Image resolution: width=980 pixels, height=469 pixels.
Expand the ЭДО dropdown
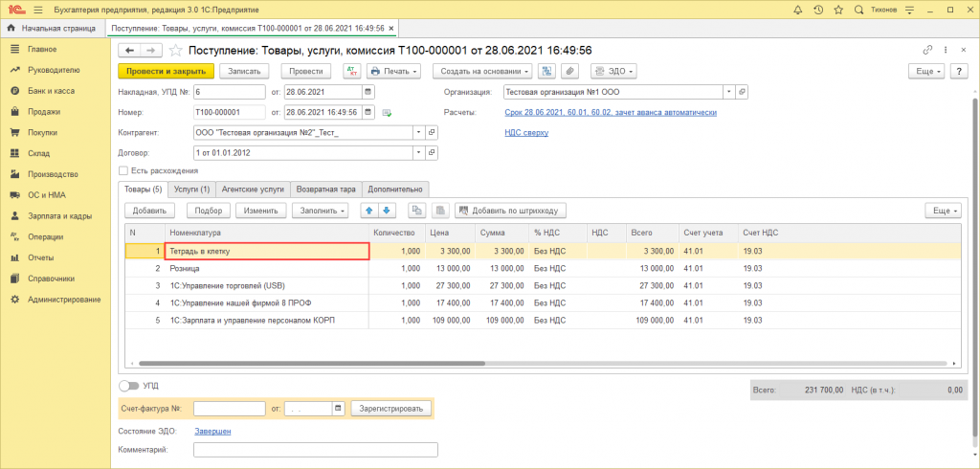click(x=613, y=71)
